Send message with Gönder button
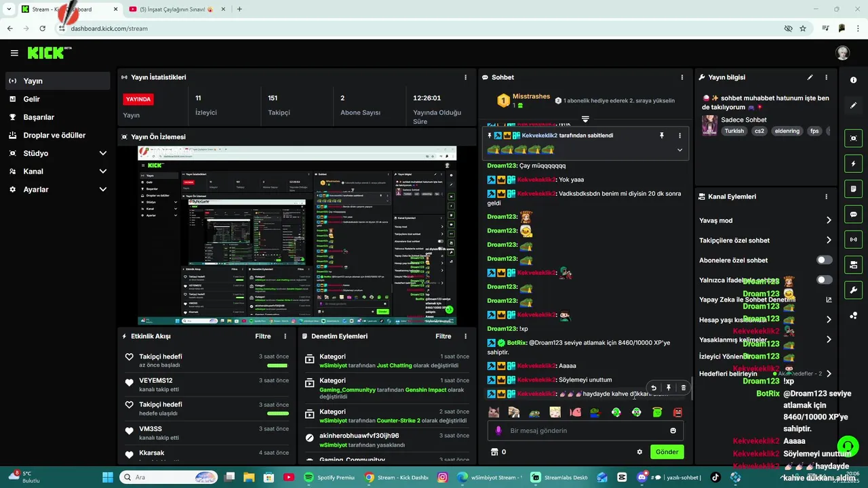Viewport: 868px width, 488px height. 667,452
